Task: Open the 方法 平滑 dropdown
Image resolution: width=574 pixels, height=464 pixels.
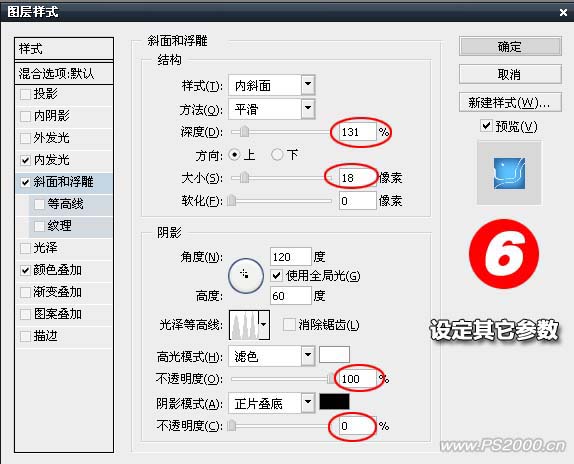Action: (x=272, y=109)
